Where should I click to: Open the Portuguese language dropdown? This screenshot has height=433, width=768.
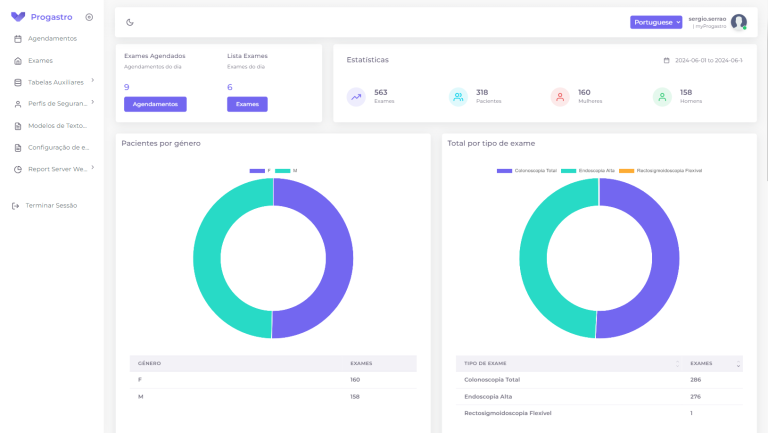tap(656, 22)
